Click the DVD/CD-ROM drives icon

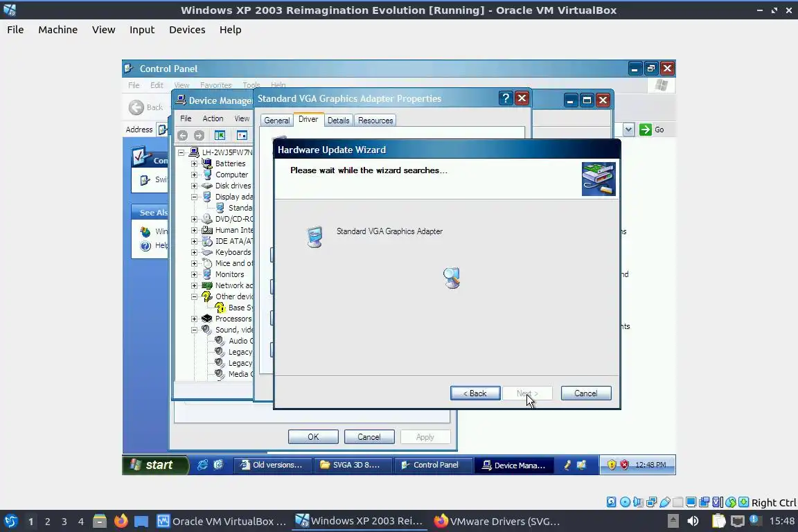click(207, 219)
